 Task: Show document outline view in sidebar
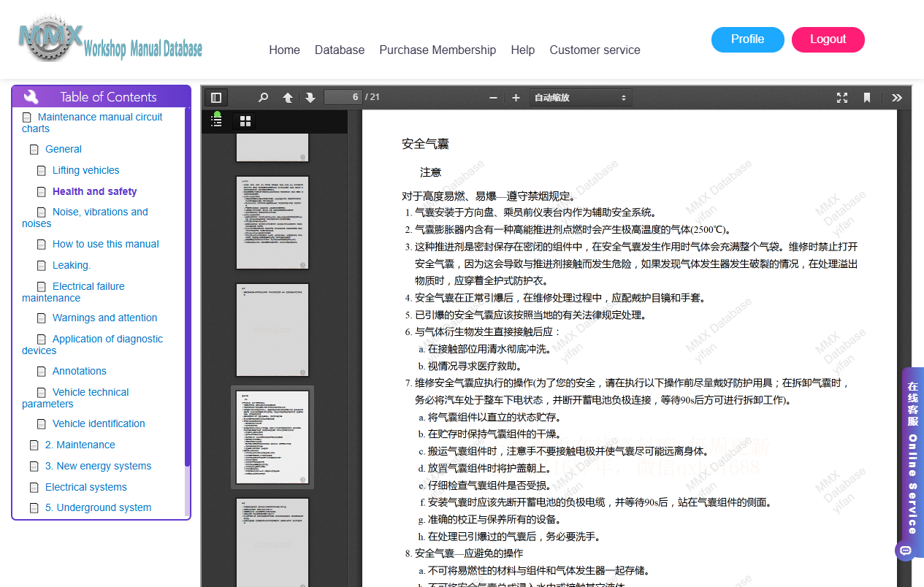[x=216, y=121]
